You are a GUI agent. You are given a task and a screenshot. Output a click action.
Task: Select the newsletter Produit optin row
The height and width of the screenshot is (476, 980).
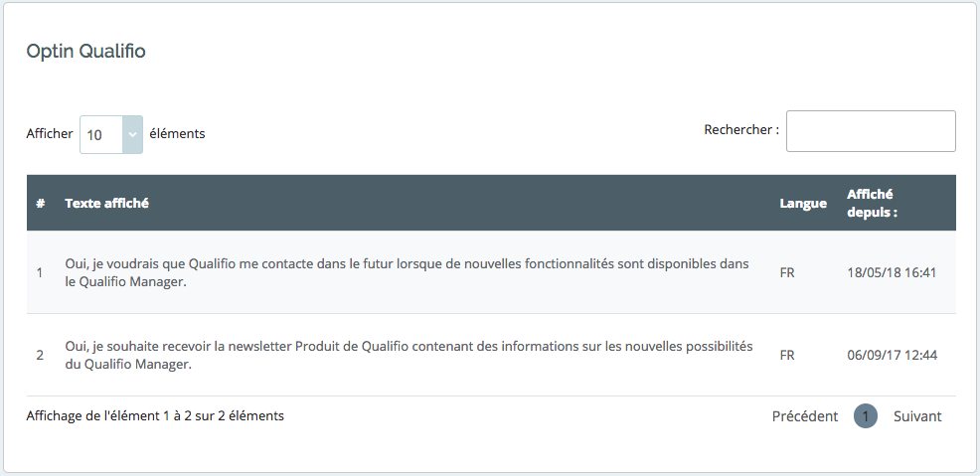pyautogui.click(x=491, y=355)
